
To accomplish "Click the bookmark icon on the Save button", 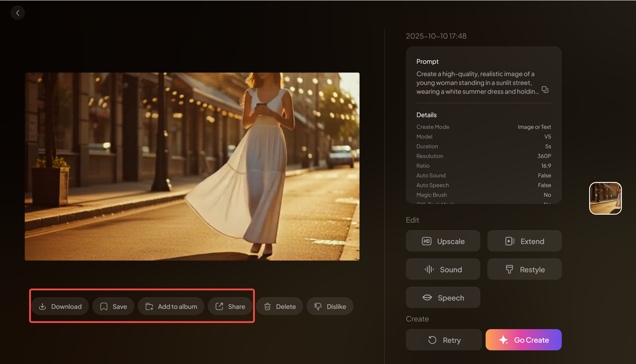I will (x=104, y=306).
